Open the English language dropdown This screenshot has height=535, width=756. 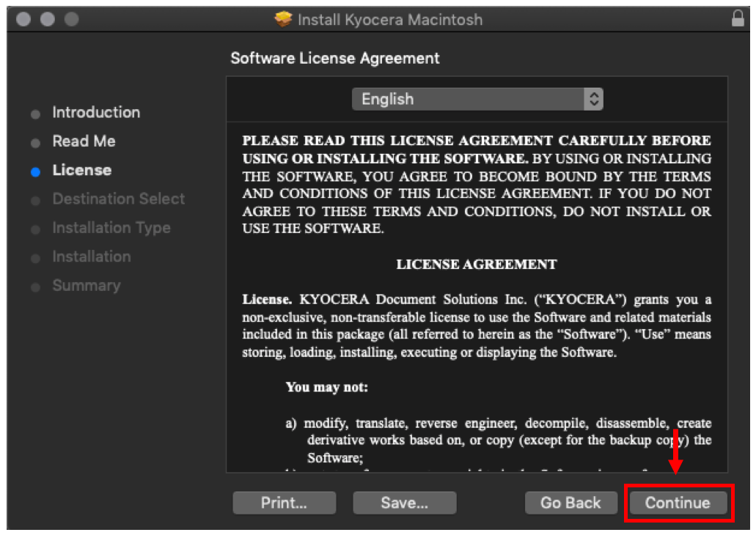click(477, 100)
